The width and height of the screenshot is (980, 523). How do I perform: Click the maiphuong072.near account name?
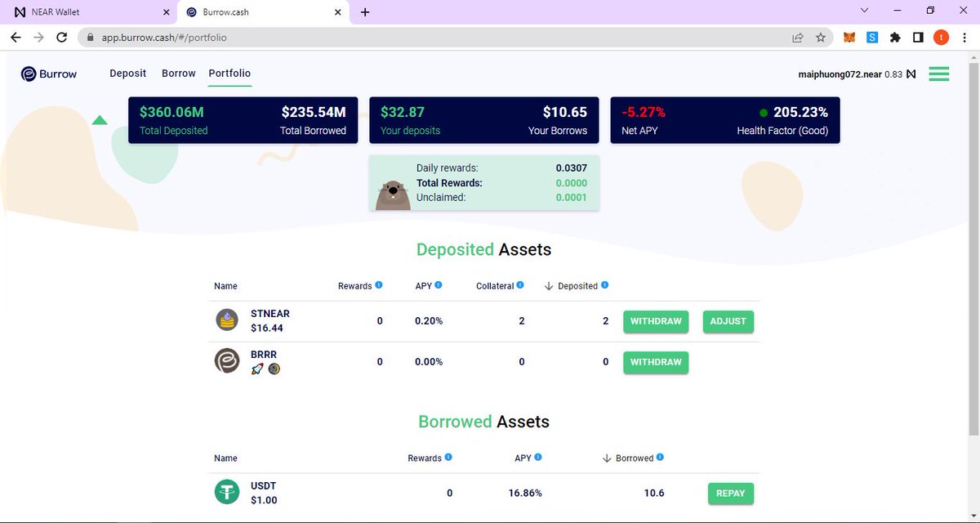tap(840, 74)
